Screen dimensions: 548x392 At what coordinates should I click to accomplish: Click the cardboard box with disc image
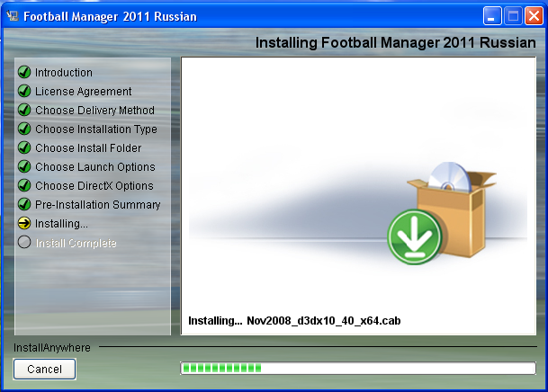click(454, 209)
